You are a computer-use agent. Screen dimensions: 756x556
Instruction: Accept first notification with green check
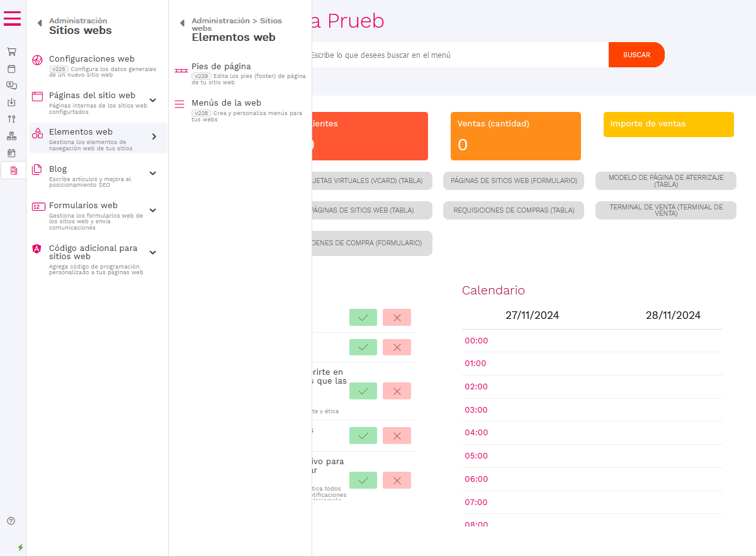[363, 318]
